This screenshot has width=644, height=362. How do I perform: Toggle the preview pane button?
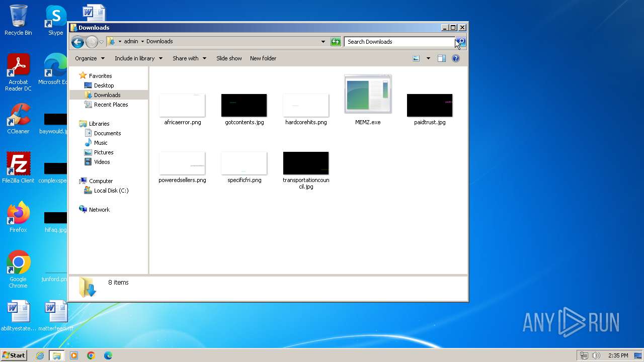point(441,58)
